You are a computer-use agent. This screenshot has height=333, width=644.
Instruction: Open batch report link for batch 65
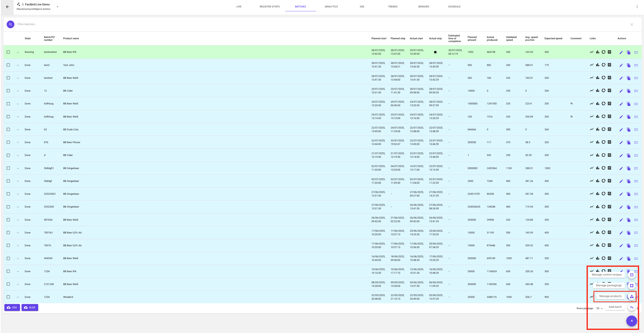coord(610,129)
